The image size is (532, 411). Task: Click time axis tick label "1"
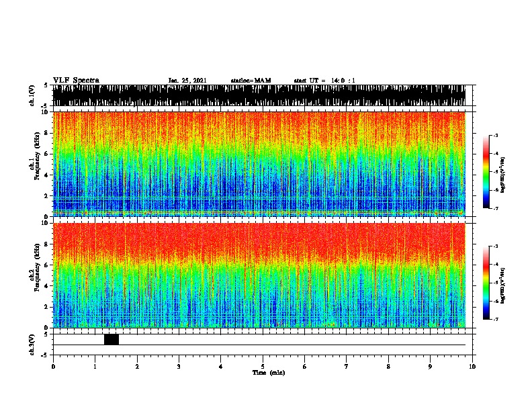point(95,367)
